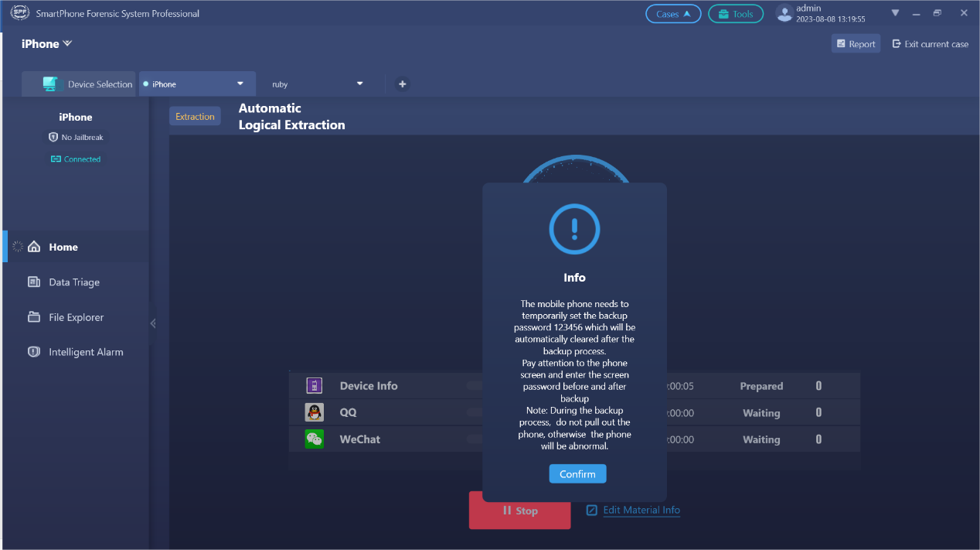Open the Edit Material Info link

point(634,510)
